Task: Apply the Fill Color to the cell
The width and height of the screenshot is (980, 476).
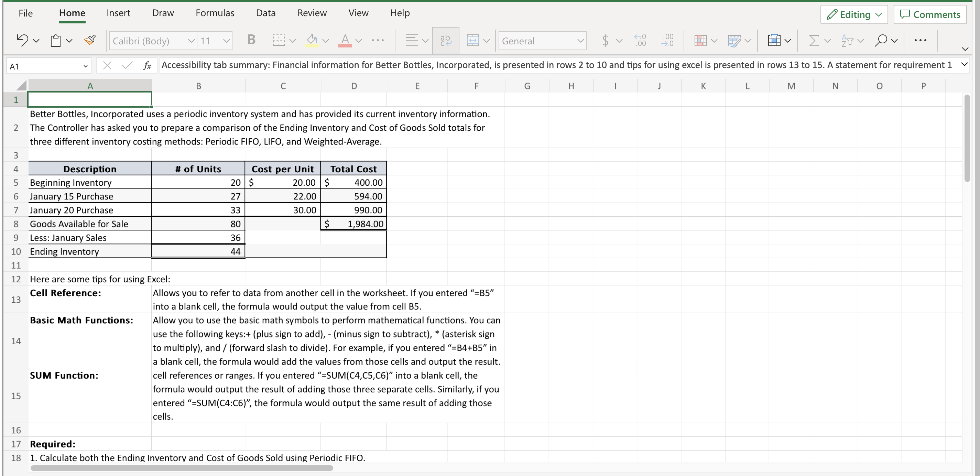Action: (312, 41)
